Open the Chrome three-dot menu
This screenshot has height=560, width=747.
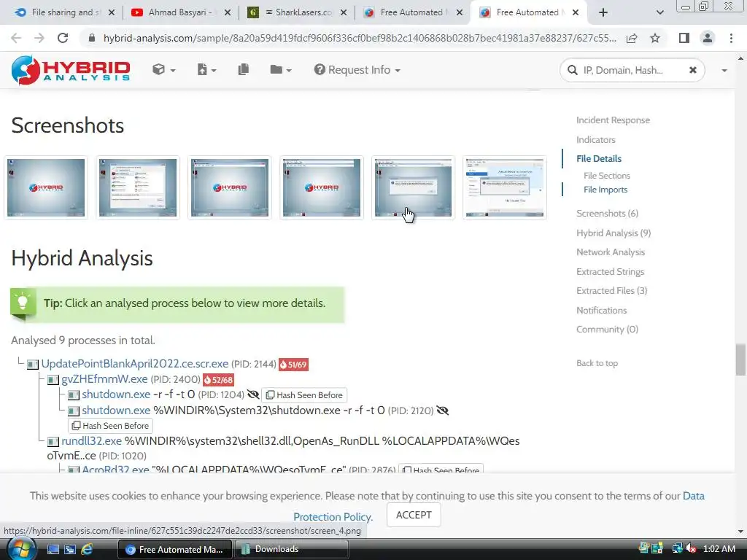coord(731,38)
